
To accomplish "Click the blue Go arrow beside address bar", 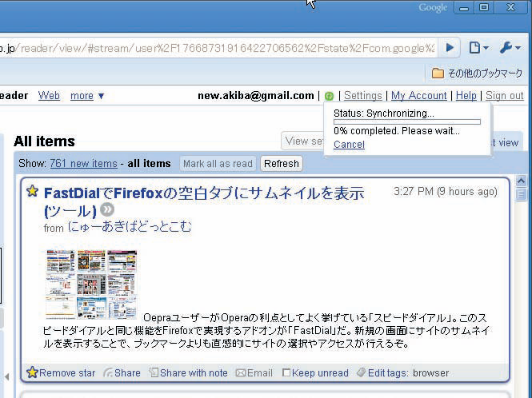I will pos(450,48).
